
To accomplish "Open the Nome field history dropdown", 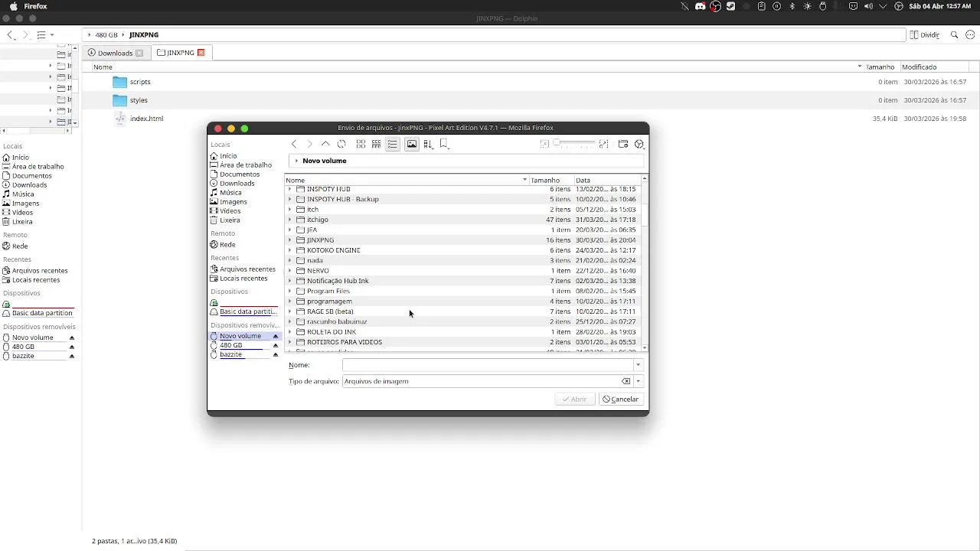I will pyautogui.click(x=638, y=365).
